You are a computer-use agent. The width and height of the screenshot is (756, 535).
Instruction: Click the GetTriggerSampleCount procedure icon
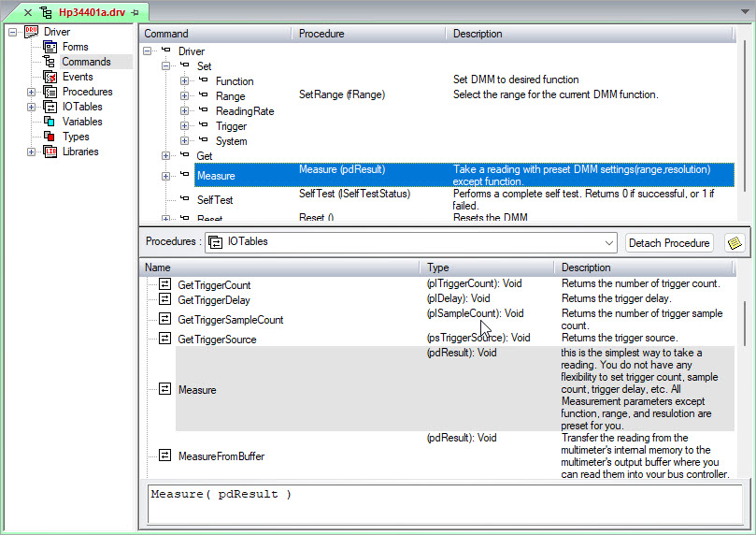[164, 319]
